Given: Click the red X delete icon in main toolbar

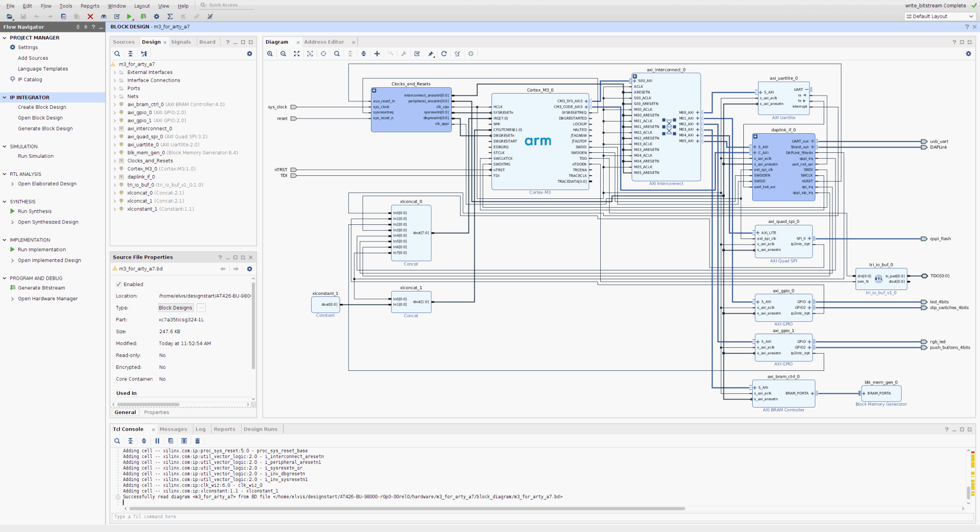Looking at the screenshot, I should click(x=90, y=16).
